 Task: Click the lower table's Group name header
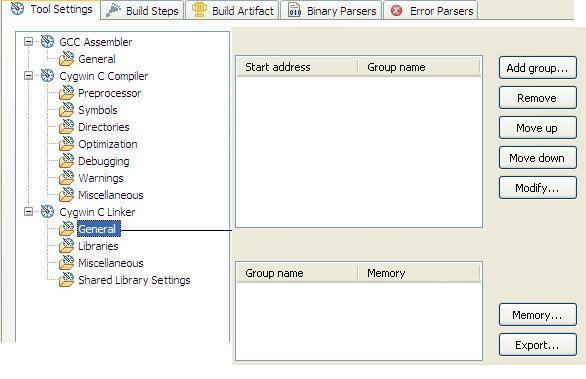click(x=297, y=273)
